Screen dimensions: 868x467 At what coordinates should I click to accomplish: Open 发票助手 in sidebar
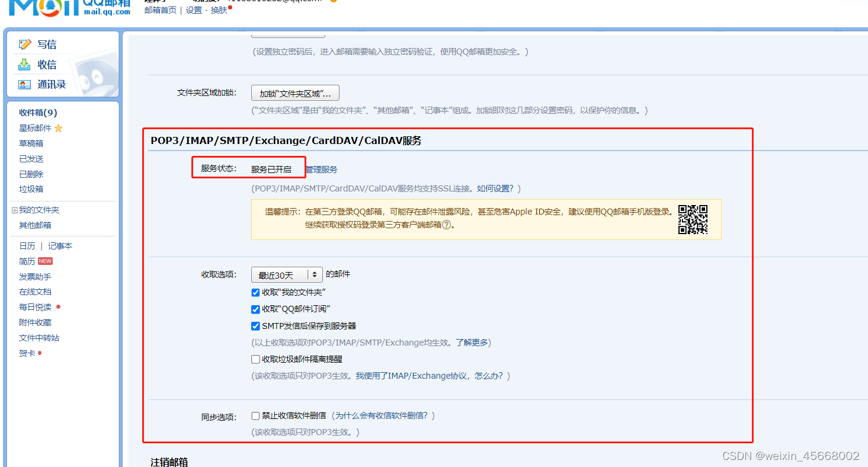35,277
